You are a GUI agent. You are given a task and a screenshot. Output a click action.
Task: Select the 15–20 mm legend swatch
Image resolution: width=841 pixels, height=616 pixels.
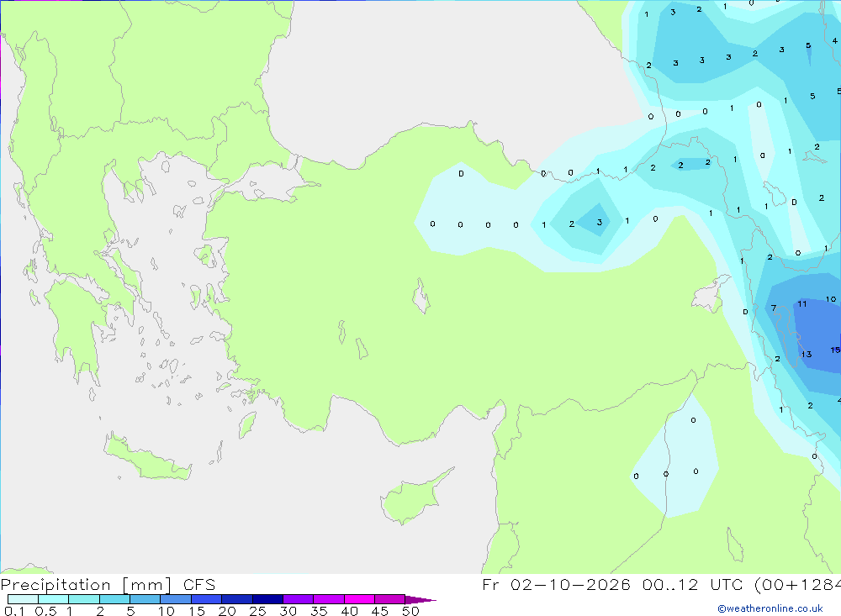pos(206,599)
